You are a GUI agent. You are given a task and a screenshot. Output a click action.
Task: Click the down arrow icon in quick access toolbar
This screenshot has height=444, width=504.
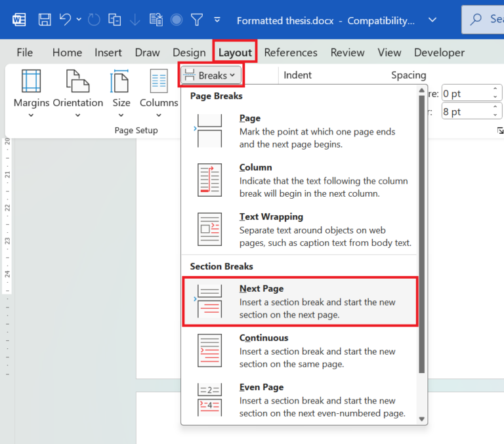point(135,20)
